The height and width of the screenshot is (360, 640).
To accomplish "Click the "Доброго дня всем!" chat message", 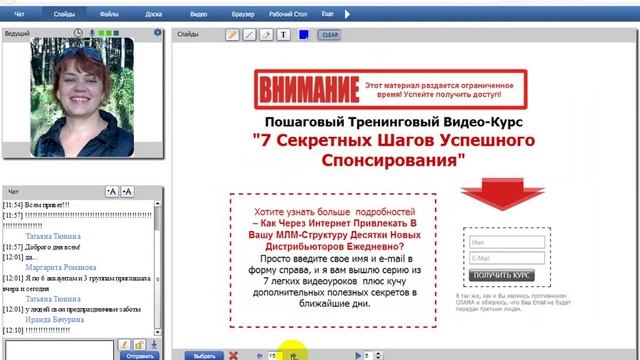I will tap(52, 247).
